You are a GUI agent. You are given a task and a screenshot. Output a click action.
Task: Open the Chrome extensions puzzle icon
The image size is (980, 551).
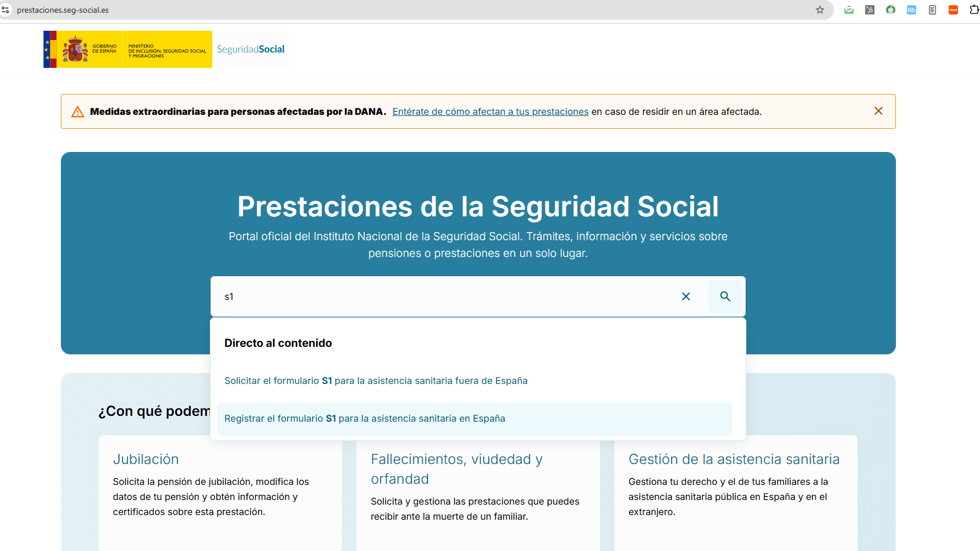[x=974, y=10]
